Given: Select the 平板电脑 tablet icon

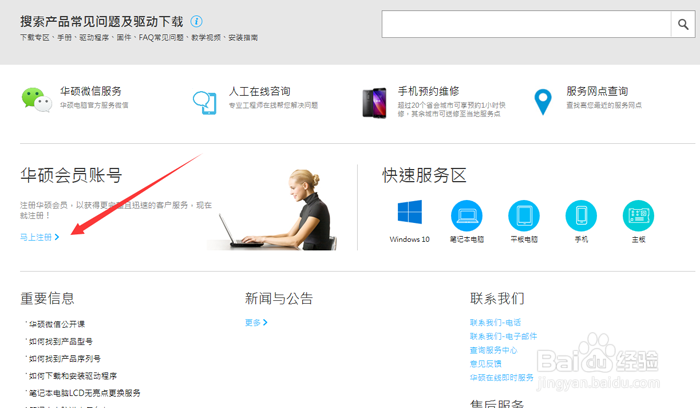Looking at the screenshot, I should tap(524, 216).
